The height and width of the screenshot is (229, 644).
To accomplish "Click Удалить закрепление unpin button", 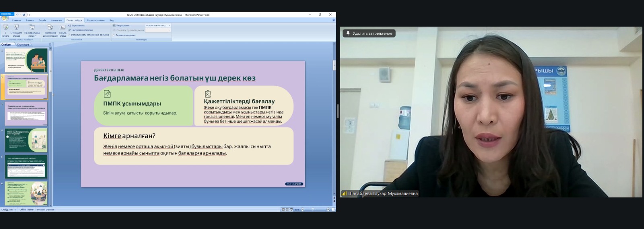I will (x=369, y=33).
